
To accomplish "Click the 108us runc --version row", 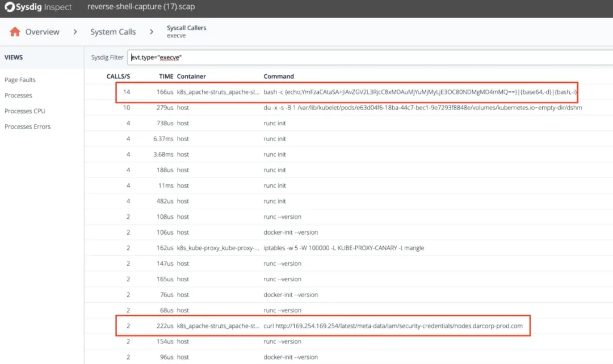I will [x=349, y=217].
